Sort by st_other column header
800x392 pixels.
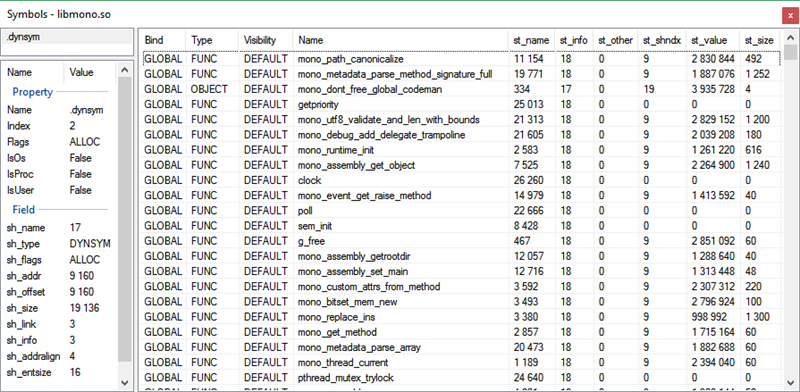tap(616, 40)
